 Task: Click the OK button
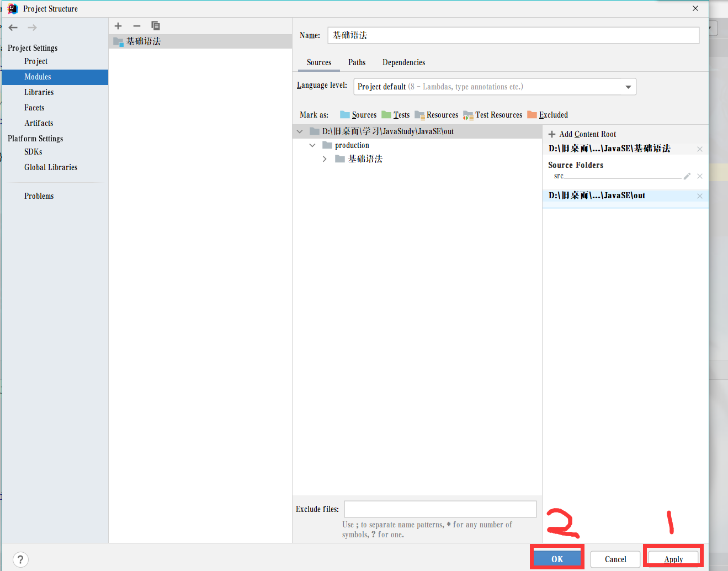coord(557,559)
